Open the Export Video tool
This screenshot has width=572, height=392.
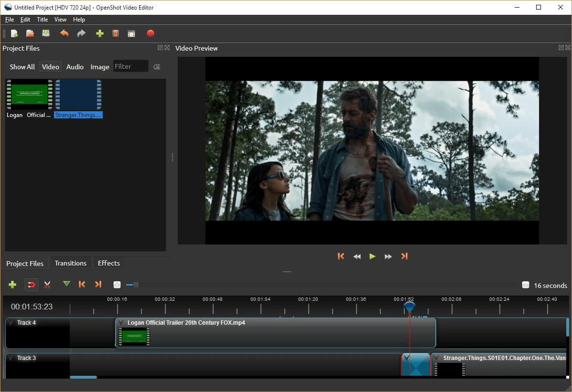(151, 33)
